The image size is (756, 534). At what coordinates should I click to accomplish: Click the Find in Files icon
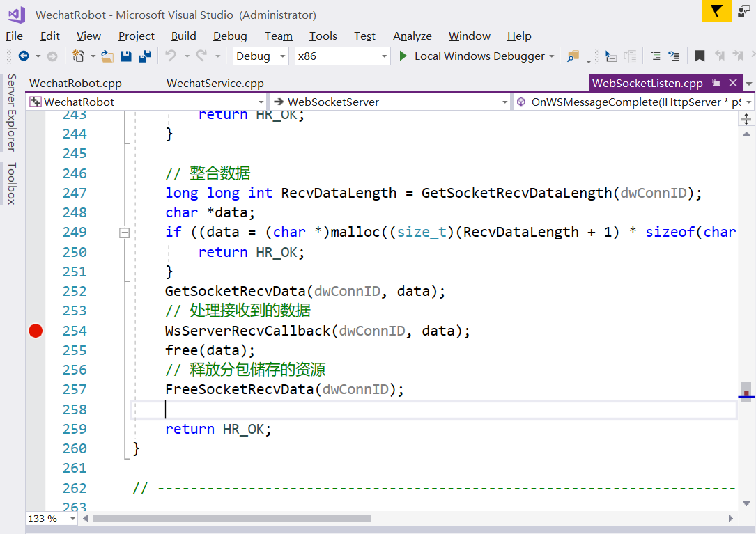coord(572,56)
